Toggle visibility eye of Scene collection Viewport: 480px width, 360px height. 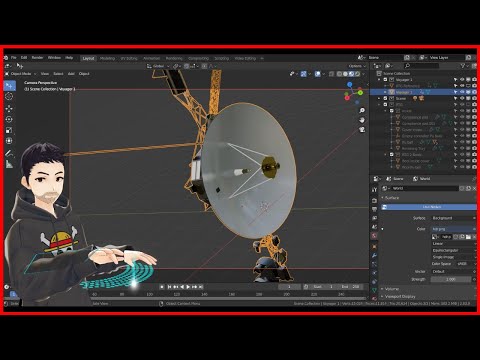(462, 98)
